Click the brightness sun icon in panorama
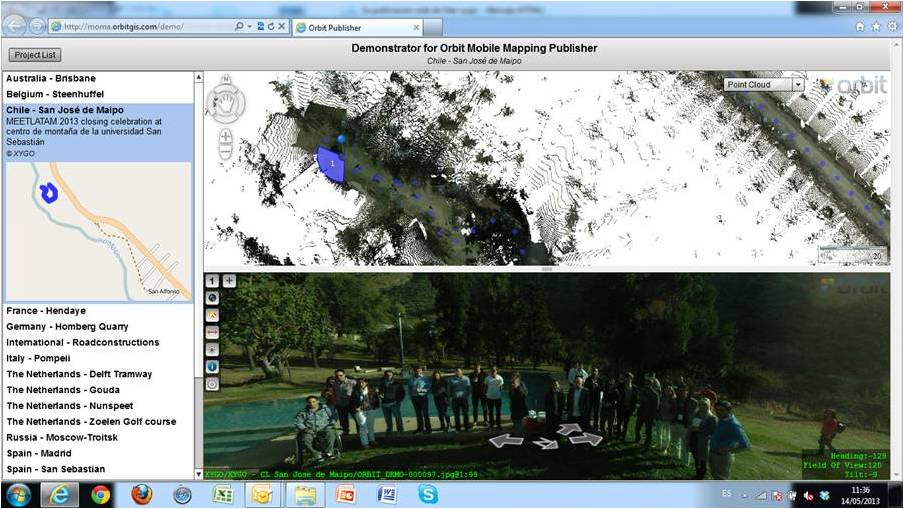The height and width of the screenshot is (509, 904). click(x=212, y=350)
